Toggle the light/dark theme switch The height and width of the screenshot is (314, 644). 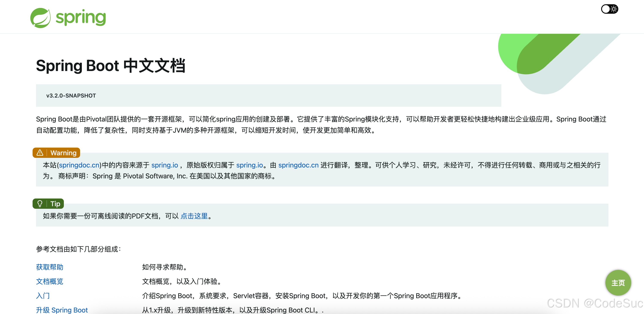(x=609, y=9)
